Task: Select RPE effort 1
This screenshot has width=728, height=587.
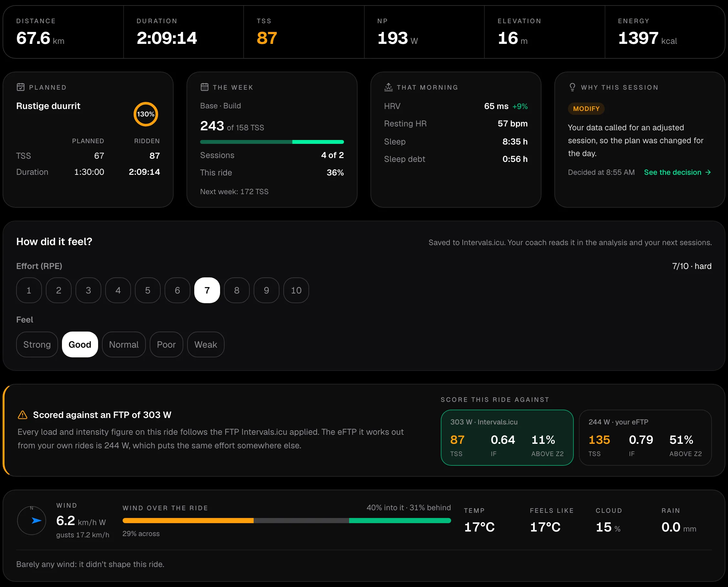Action: click(x=29, y=291)
